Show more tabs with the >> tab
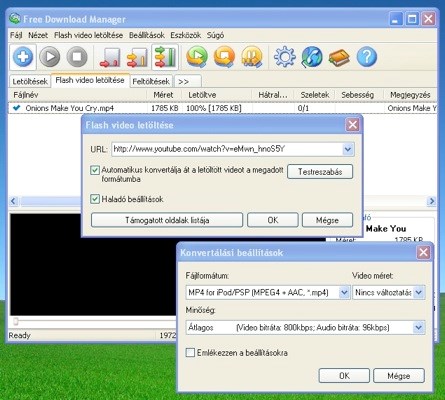Screen dimensions: 445x400 188,81
